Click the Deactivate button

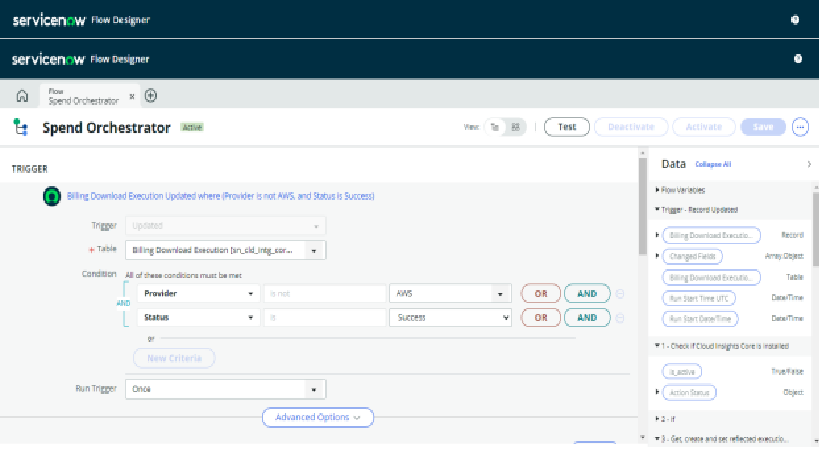coord(631,127)
